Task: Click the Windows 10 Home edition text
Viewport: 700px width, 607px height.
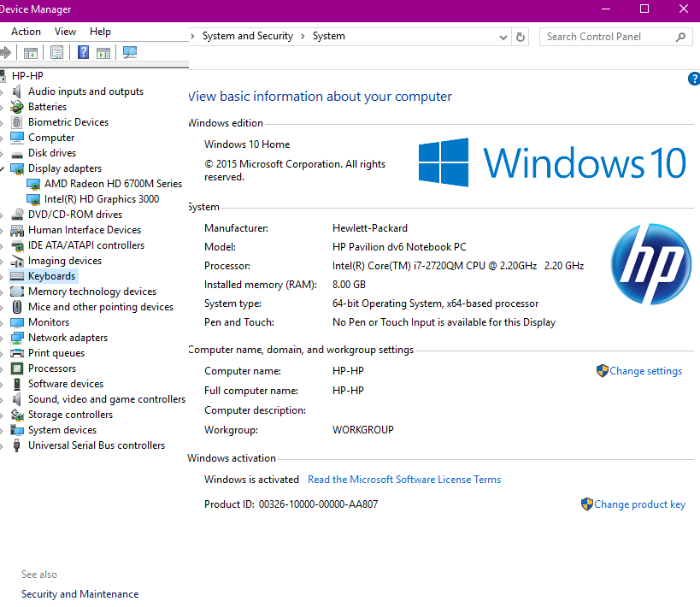Action: 247,144
